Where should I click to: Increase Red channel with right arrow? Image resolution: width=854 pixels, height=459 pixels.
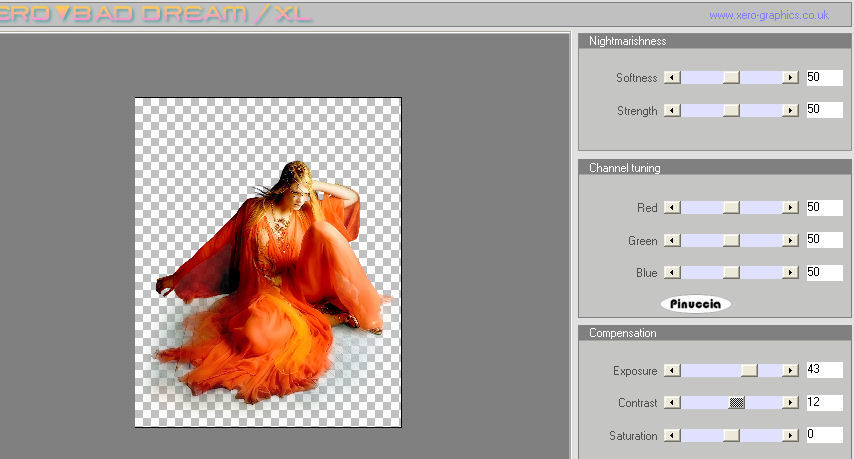[x=790, y=207]
